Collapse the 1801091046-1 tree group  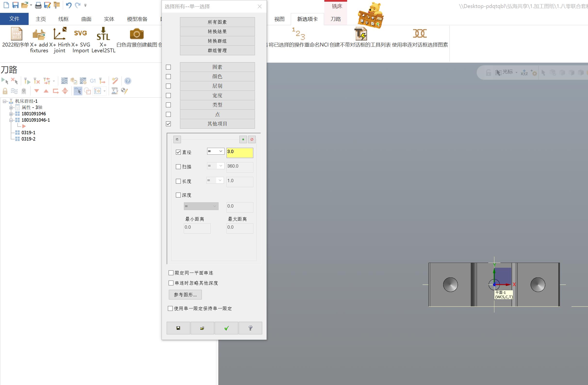[11, 120]
